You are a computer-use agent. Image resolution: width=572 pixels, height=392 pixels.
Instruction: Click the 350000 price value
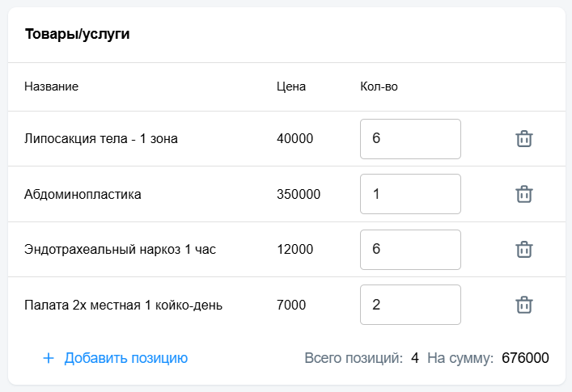coord(299,194)
